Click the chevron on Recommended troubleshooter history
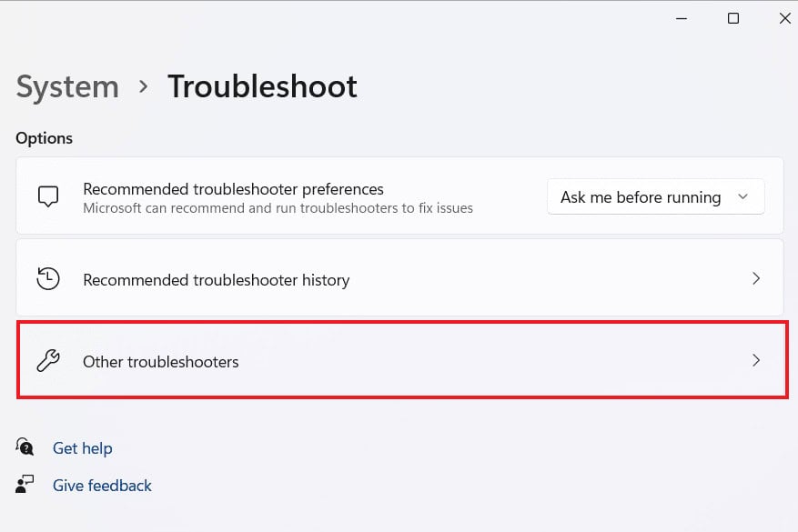798x532 pixels. tap(756, 278)
